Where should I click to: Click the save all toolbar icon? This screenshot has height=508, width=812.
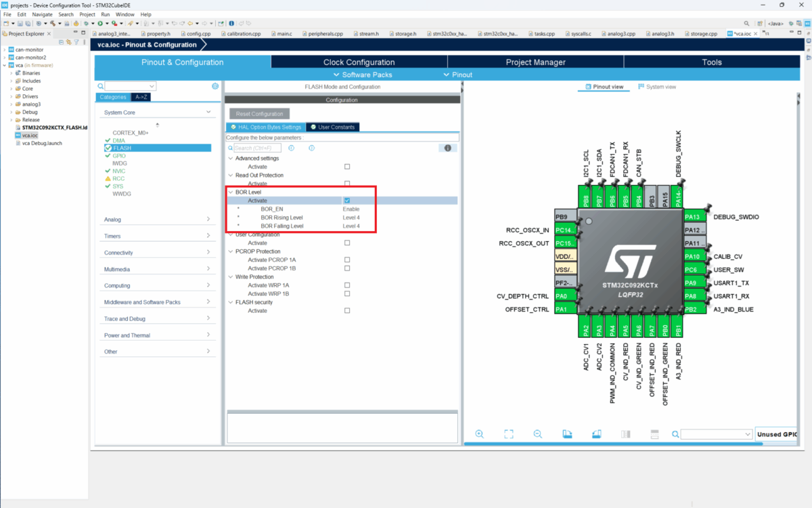(26, 23)
